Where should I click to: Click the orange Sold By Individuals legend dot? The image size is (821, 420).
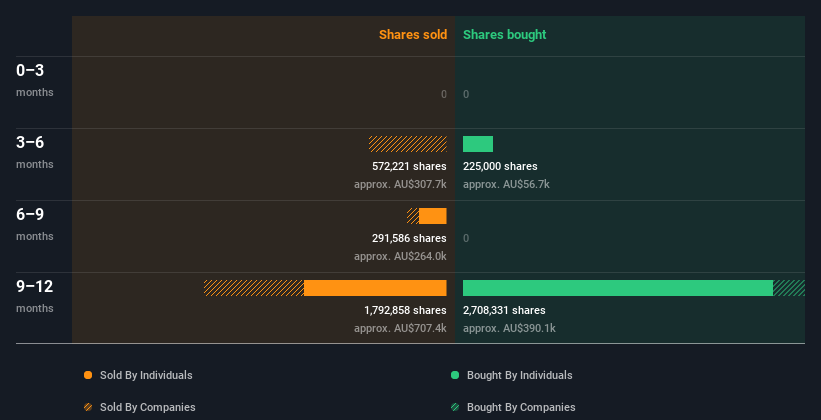point(88,375)
